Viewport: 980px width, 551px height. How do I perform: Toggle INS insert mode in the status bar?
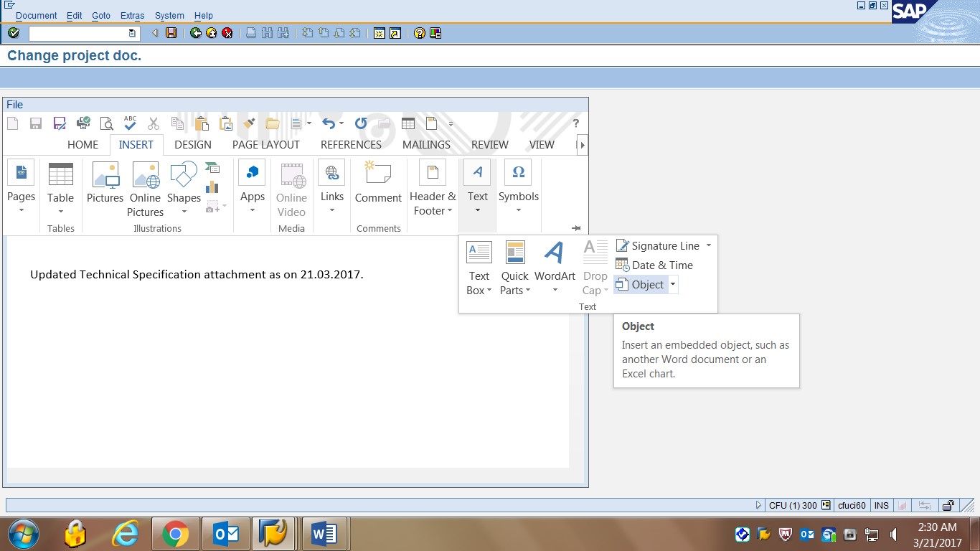[x=881, y=505]
